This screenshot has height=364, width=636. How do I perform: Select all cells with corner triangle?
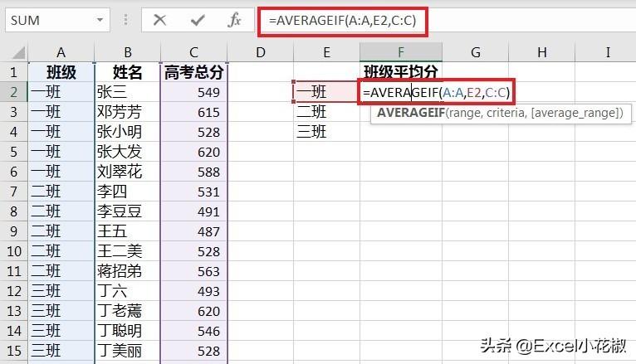tap(17, 52)
